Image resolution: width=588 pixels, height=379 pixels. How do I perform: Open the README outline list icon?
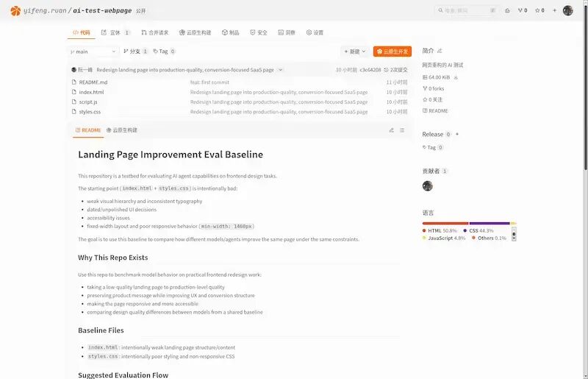[402, 130]
